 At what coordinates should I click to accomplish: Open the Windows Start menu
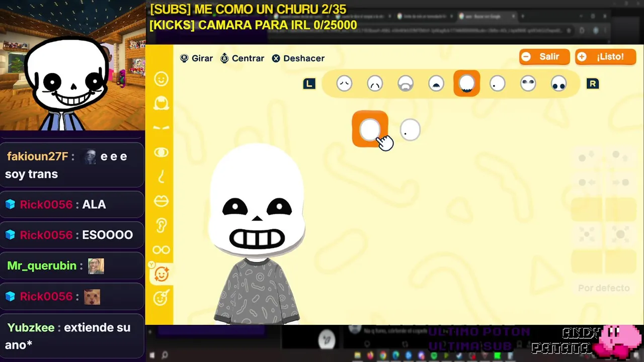[x=152, y=355]
